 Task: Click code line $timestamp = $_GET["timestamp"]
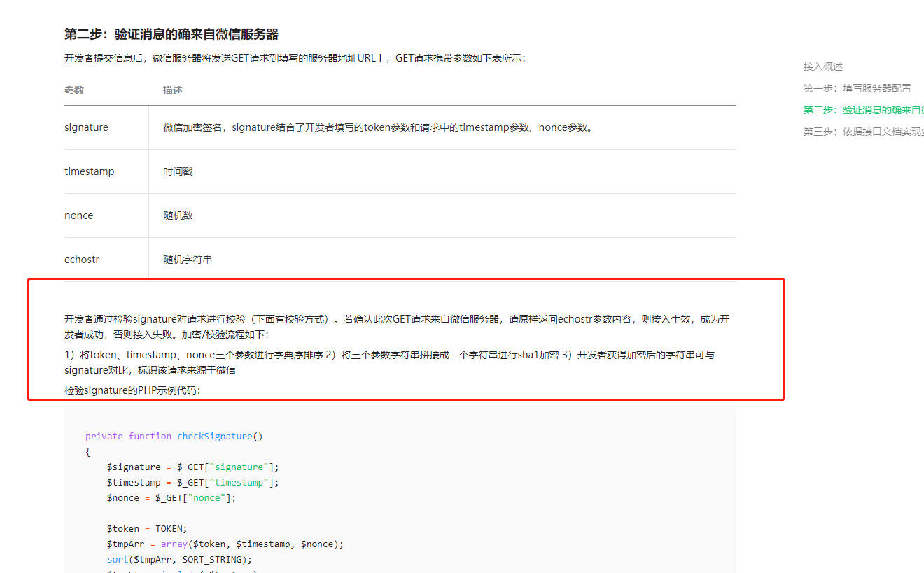(x=193, y=483)
